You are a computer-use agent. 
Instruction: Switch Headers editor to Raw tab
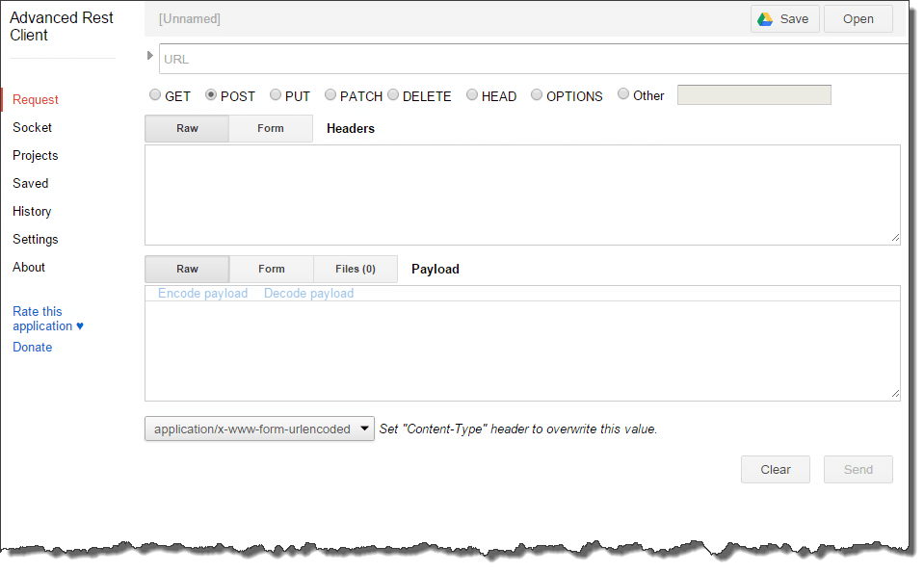click(187, 128)
